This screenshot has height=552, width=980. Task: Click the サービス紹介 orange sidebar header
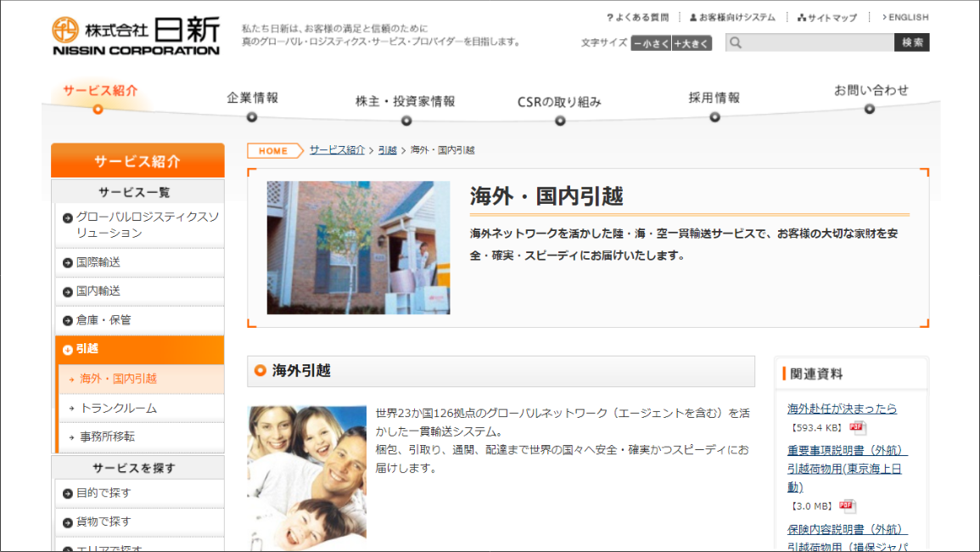137,161
